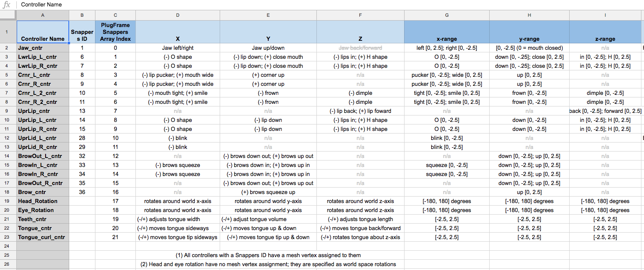Click 'rotates around world z-axis' in Head_Rotation row
Image resolution: width=644 pixels, height=270 pixels.
(360, 201)
